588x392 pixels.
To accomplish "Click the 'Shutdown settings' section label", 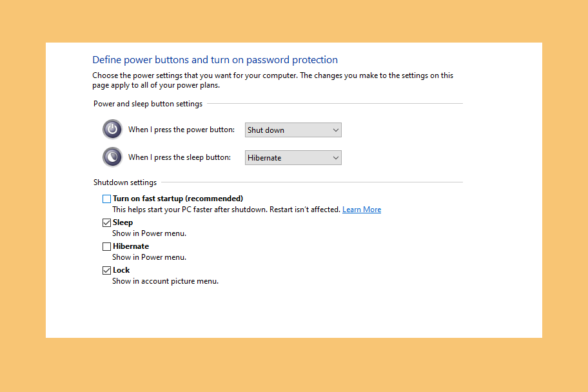I will coord(125,182).
